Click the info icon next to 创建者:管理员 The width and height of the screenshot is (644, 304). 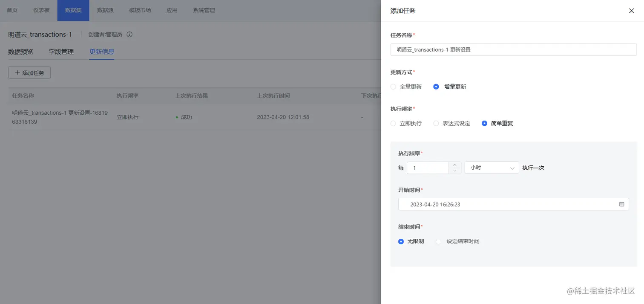(129, 34)
